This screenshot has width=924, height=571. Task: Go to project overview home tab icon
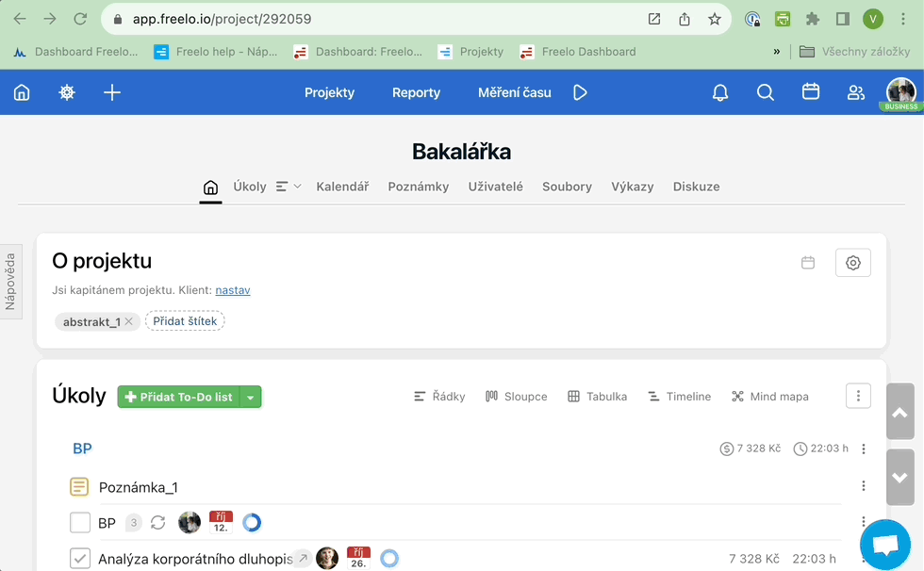click(210, 188)
